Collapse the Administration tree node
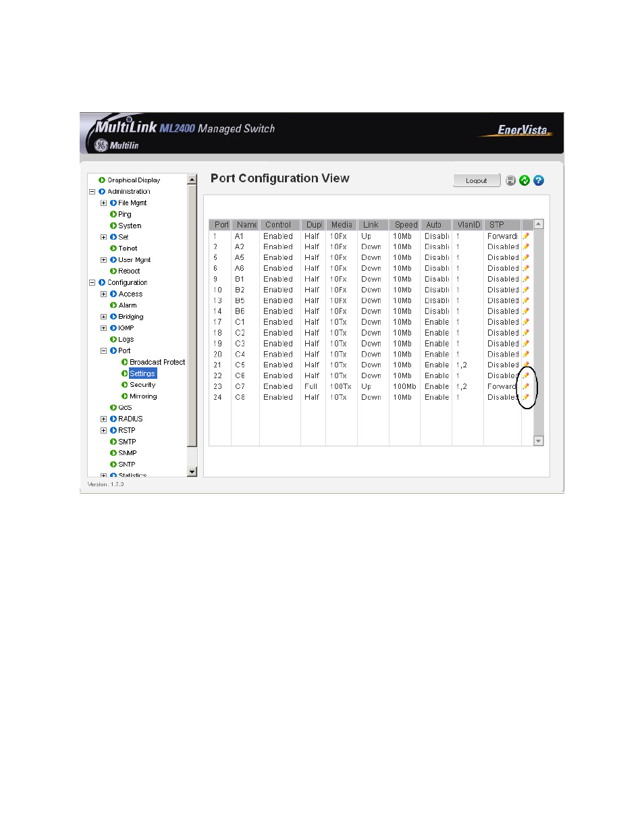644x834 pixels. 92,192
